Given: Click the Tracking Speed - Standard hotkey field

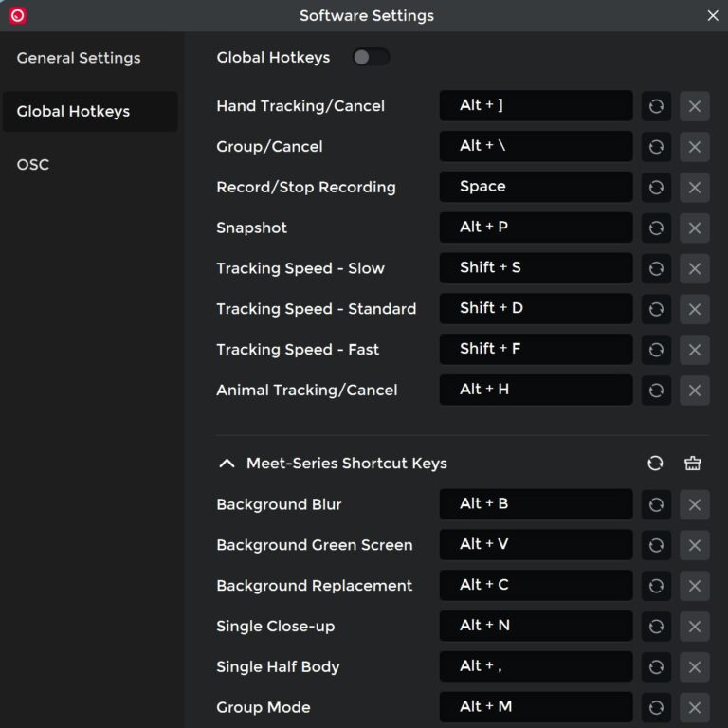Looking at the screenshot, I should [536, 309].
